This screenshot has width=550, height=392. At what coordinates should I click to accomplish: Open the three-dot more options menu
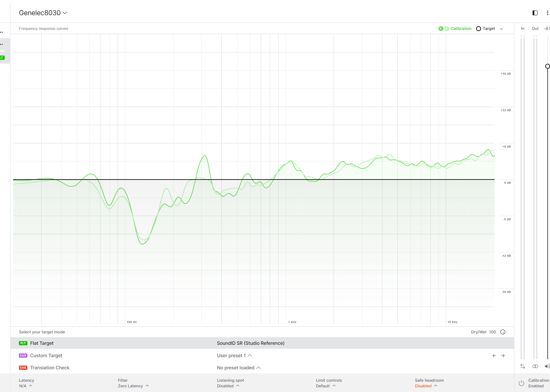click(x=547, y=13)
